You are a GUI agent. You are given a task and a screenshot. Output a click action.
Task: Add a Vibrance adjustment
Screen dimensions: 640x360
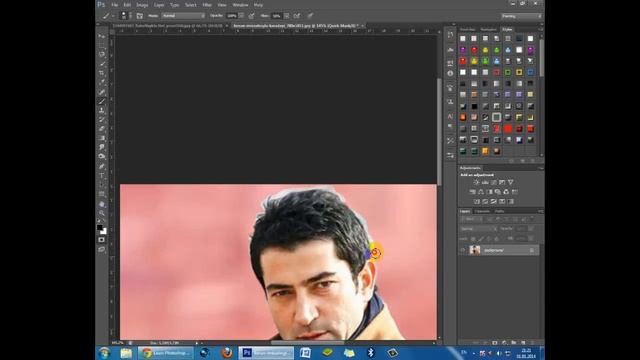pyautogui.click(x=511, y=182)
